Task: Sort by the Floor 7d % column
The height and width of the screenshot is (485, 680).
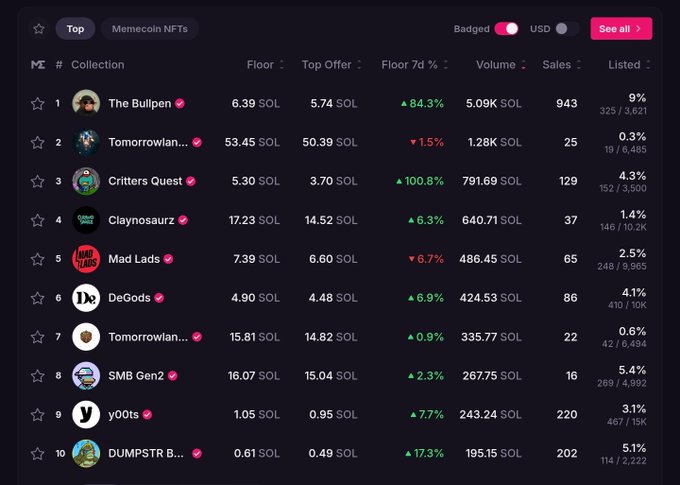Action: pos(414,65)
